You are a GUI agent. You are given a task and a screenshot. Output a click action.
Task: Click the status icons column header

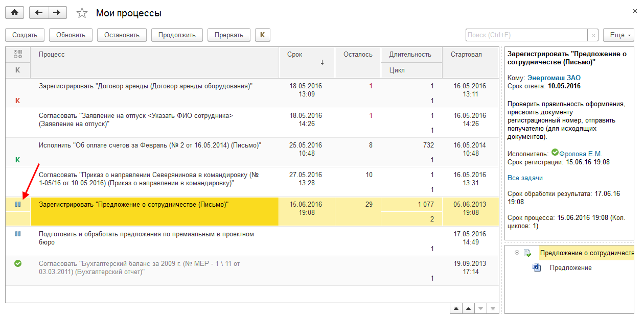18,54
